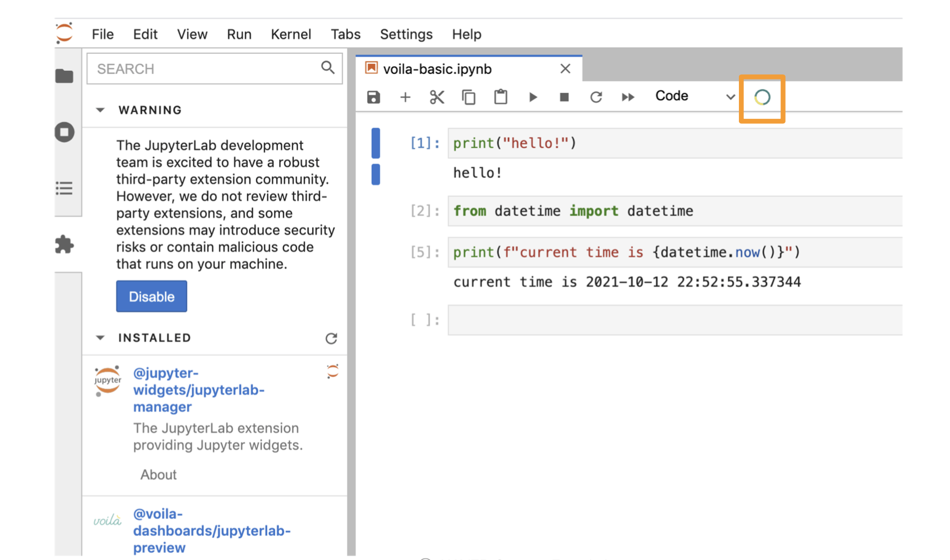Copy the selected cells icon
The image size is (950, 560).
click(x=468, y=97)
